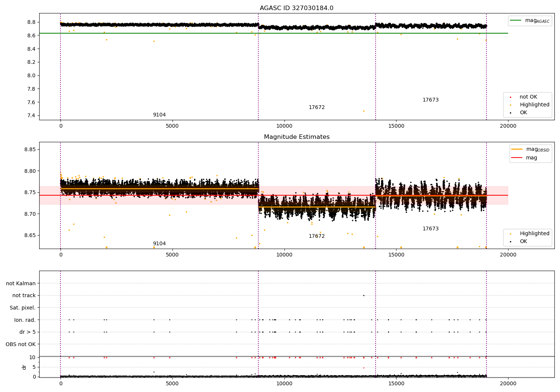
Task: Click the rotated 'dr' y-axis label
Action: click(x=24, y=367)
